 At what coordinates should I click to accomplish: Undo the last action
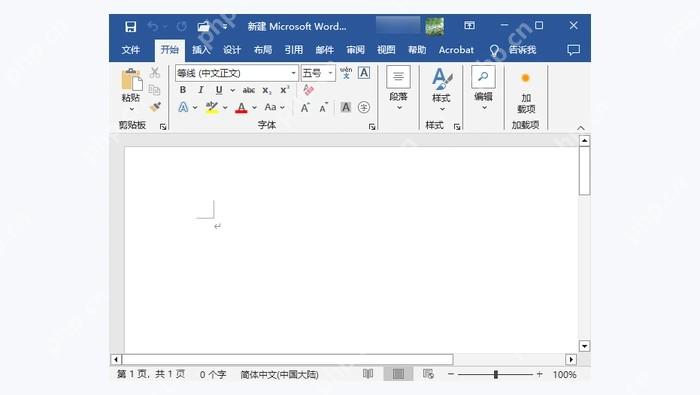(x=153, y=27)
